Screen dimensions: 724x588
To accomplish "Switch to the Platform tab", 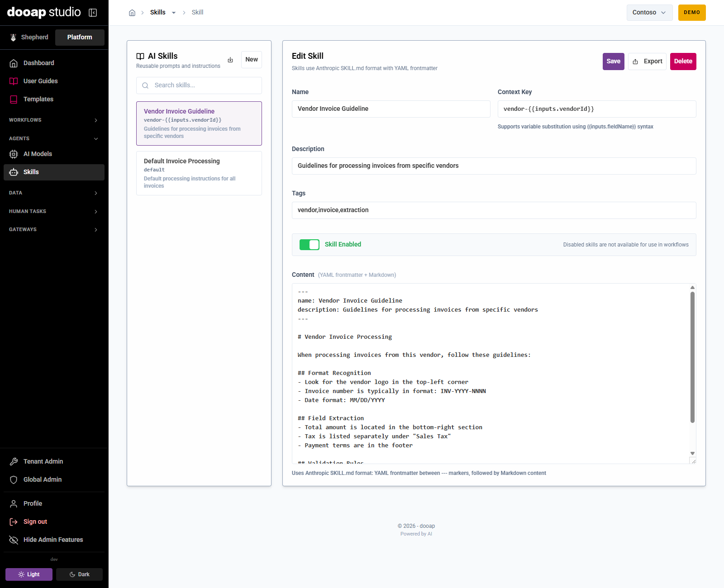I will [80, 38].
